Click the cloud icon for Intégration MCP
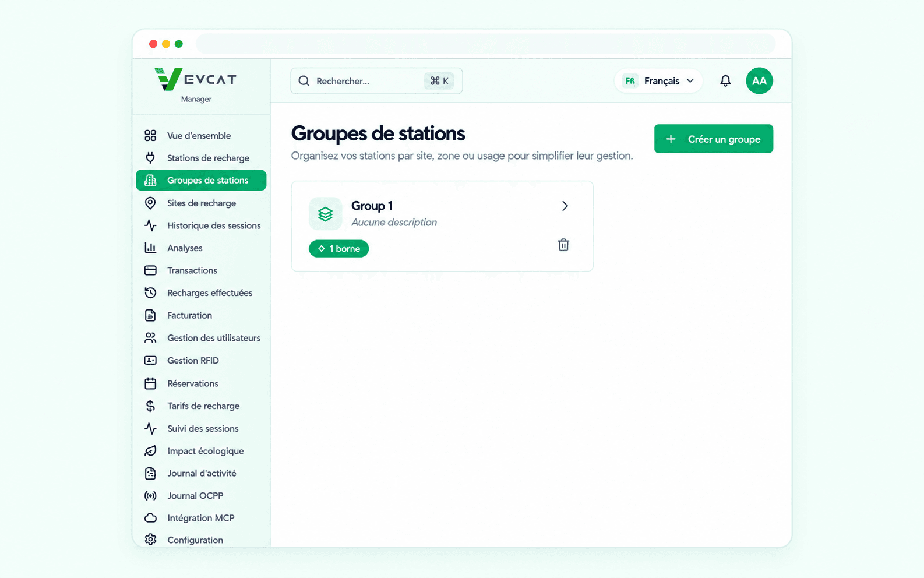Image resolution: width=924 pixels, height=578 pixels. (150, 518)
